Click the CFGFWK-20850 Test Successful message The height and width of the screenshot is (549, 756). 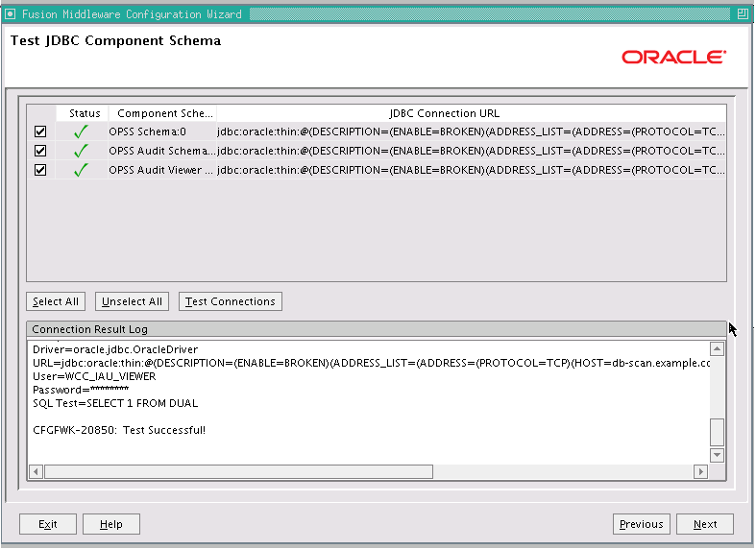(x=119, y=430)
